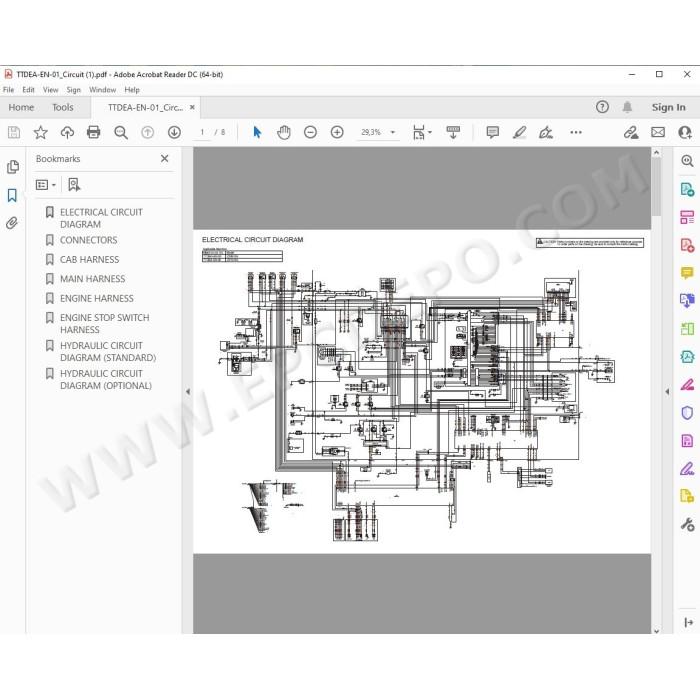Open share with others icon
Image resolution: width=700 pixels, height=700 pixels.
684,132
